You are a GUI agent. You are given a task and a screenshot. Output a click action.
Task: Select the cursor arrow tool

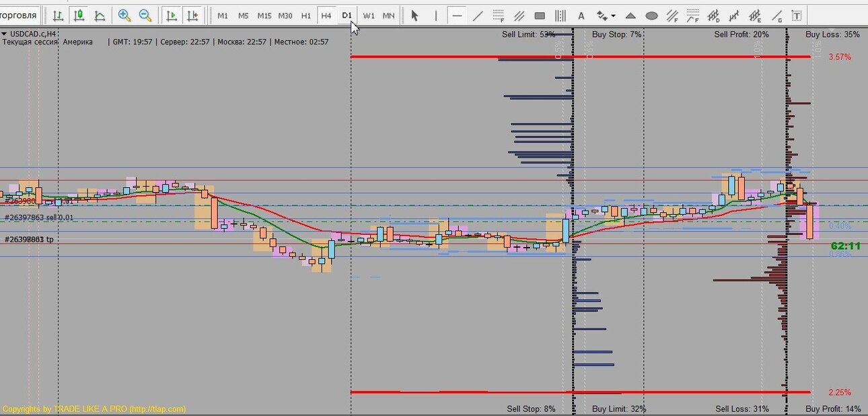[414, 15]
